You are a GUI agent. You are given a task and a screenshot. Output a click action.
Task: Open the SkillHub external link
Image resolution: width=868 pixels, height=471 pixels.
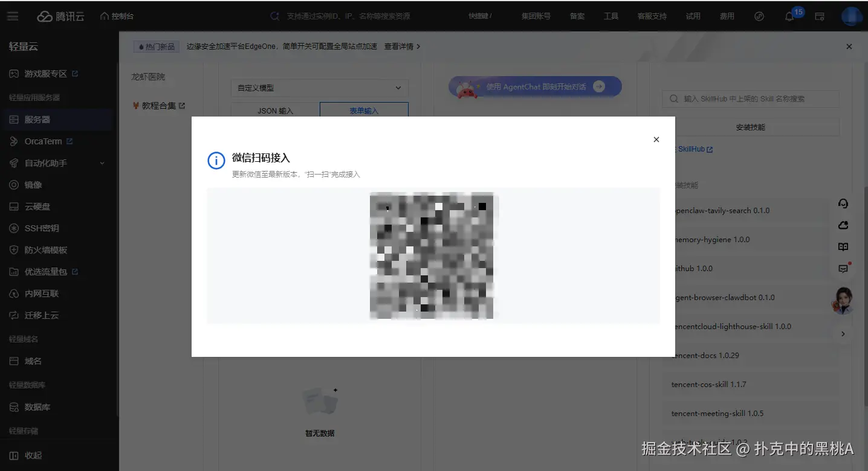pos(695,149)
